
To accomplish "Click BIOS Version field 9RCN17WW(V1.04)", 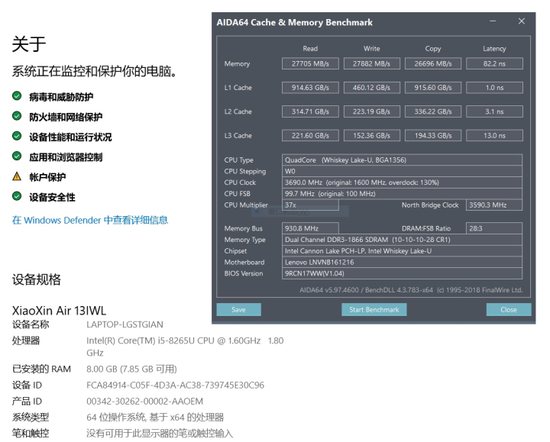I will point(402,273).
